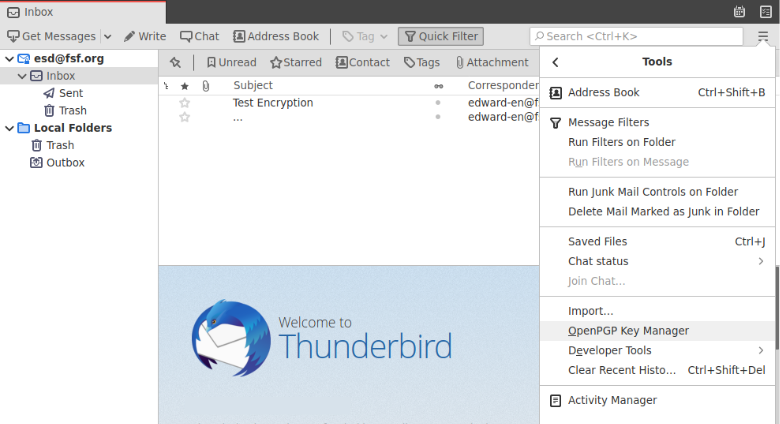The height and width of the screenshot is (424, 780).
Task: Toggle keep filters pinned icon
Action: (175, 62)
